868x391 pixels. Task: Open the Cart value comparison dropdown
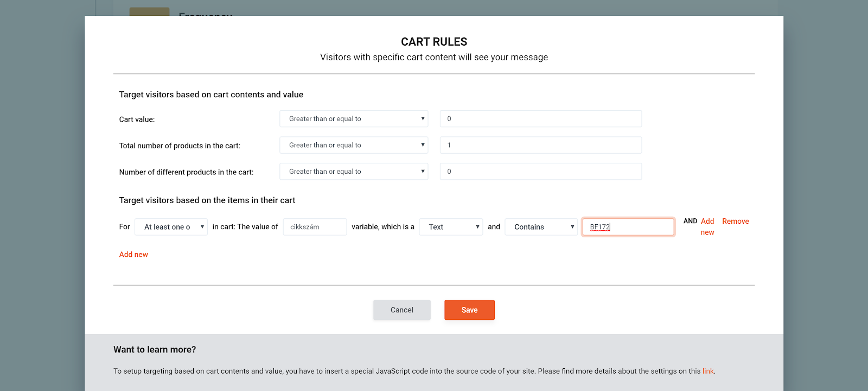coord(354,119)
